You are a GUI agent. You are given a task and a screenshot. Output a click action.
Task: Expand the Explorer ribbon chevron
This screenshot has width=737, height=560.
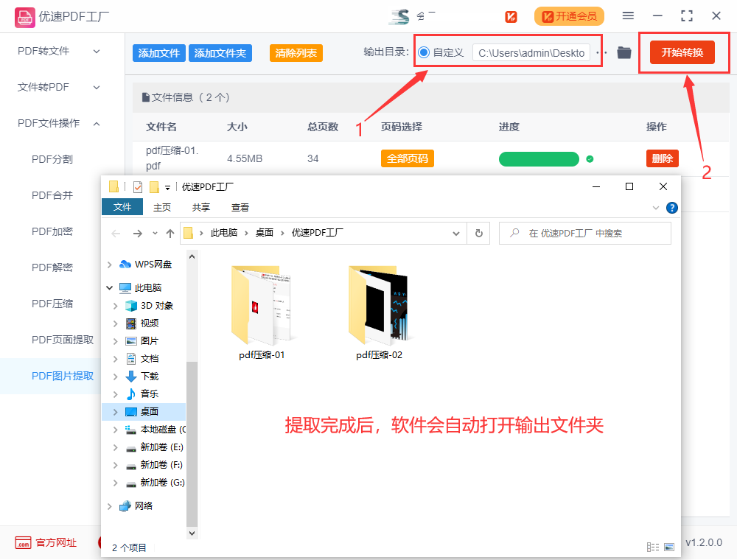coord(656,208)
